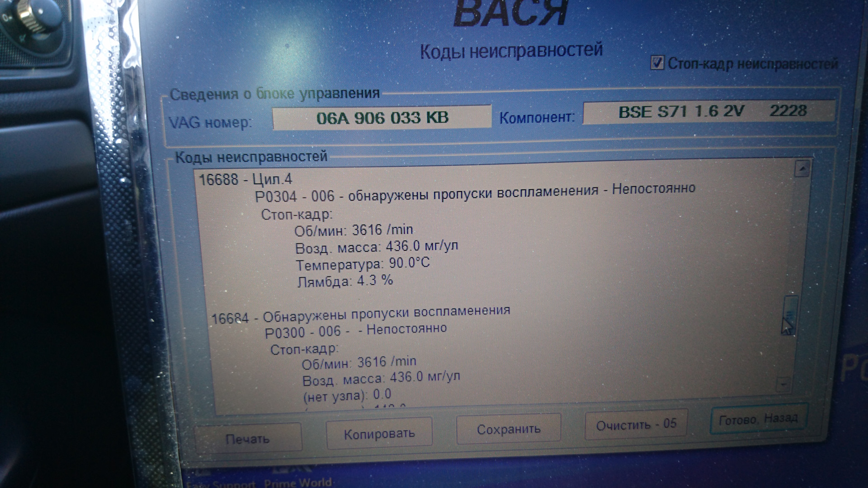Click the Сохранить button
Image resolution: width=868 pixels, height=488 pixels.
(509, 429)
